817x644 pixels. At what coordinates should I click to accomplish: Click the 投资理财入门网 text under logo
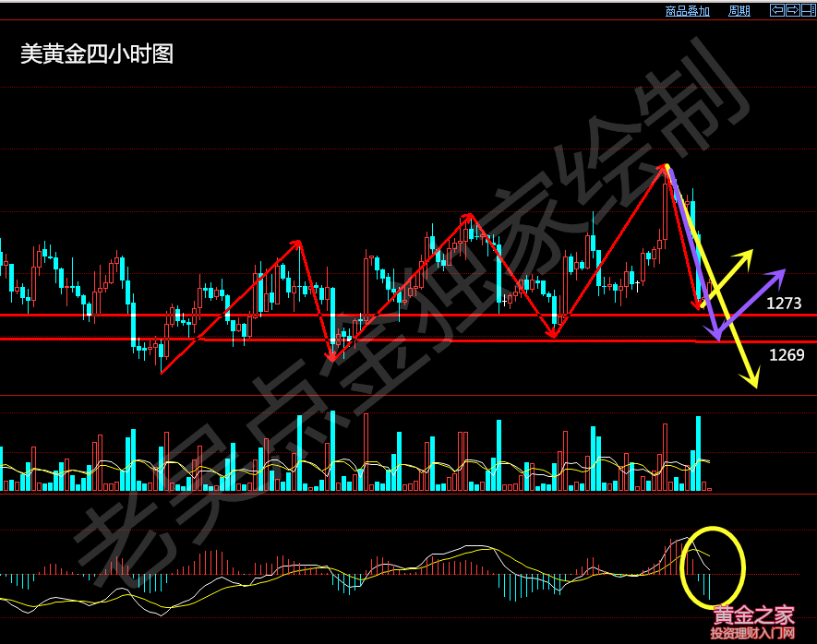tap(752, 634)
